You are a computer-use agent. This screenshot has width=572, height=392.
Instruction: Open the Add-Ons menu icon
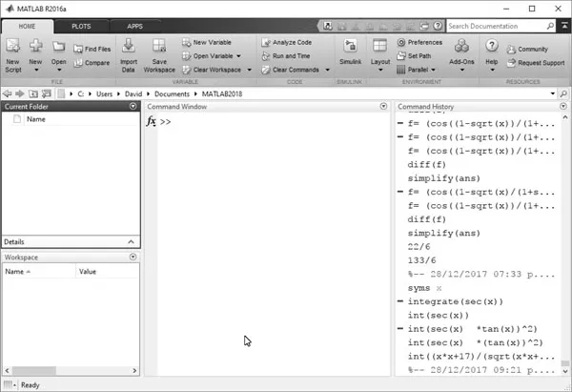(462, 52)
